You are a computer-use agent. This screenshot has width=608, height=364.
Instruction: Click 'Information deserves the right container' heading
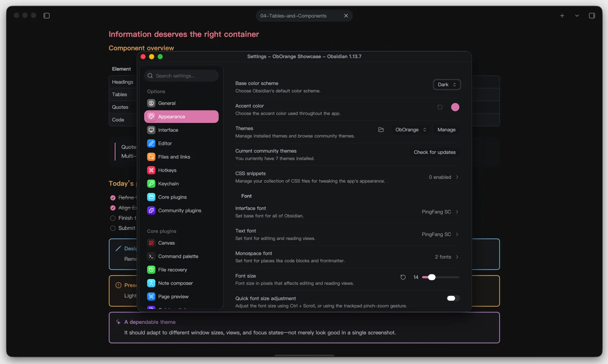point(184,34)
